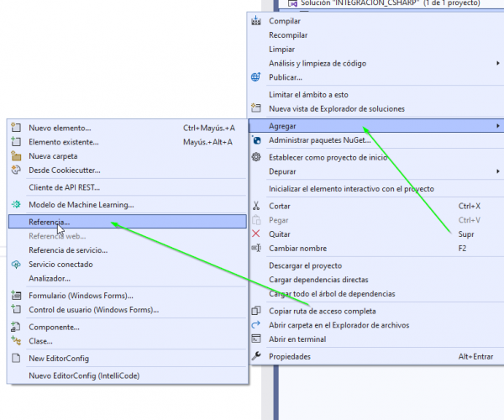
Task: Click the red X Quitar icon
Action: (x=256, y=234)
